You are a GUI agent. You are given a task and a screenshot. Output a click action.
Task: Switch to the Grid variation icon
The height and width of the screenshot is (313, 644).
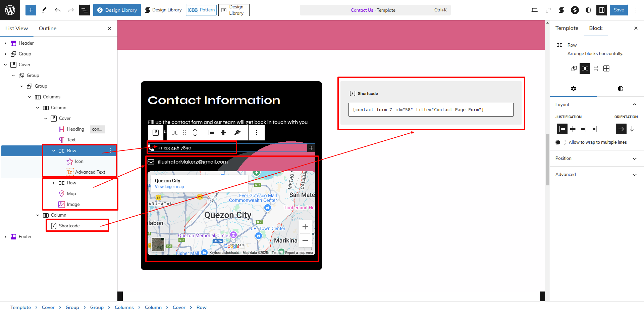[606, 69]
